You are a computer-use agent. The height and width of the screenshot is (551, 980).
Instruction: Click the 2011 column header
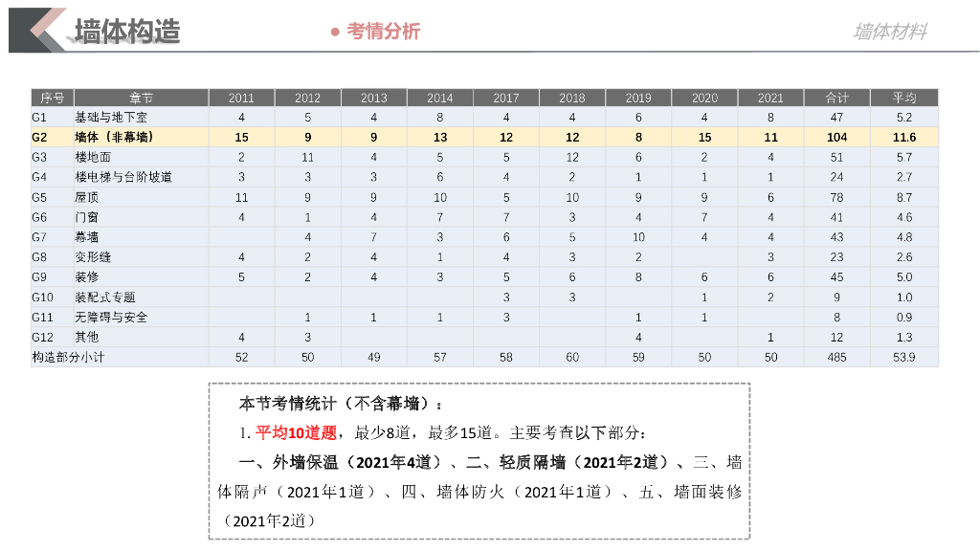tap(241, 98)
